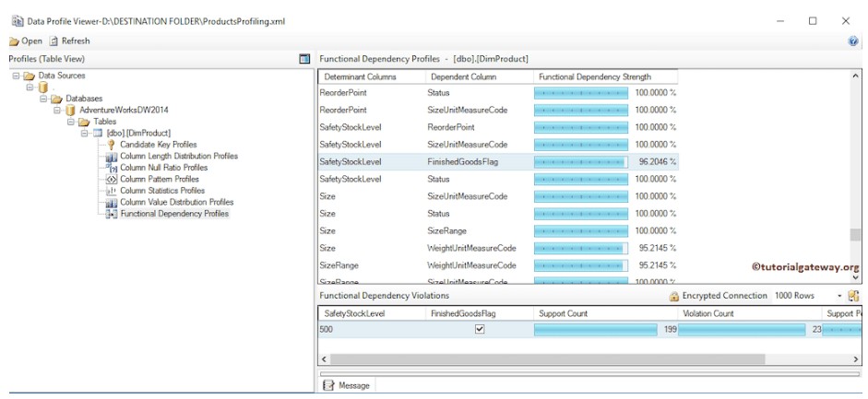
Task: Select Column Value Distribution Profiles
Action: tap(176, 202)
